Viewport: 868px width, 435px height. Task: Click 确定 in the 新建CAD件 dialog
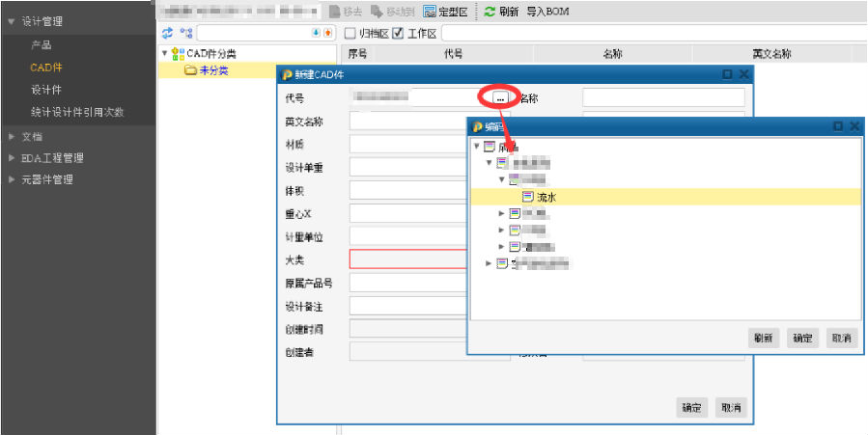[x=691, y=408]
